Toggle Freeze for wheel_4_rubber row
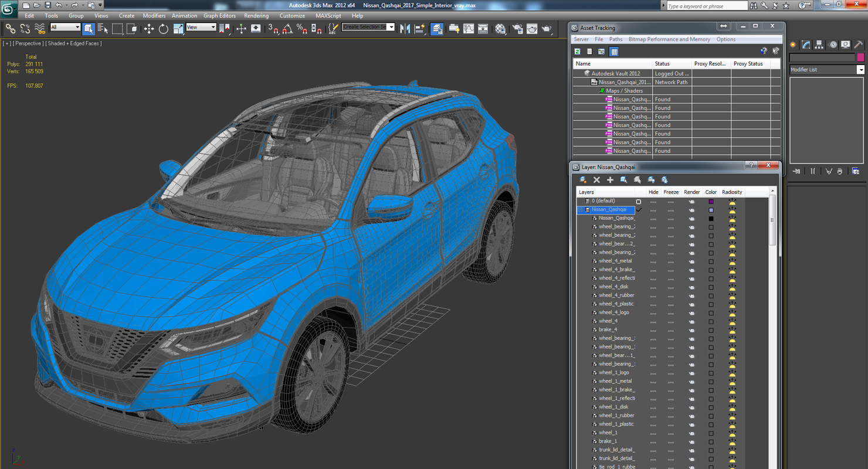Image resolution: width=868 pixels, height=469 pixels. pos(671,296)
